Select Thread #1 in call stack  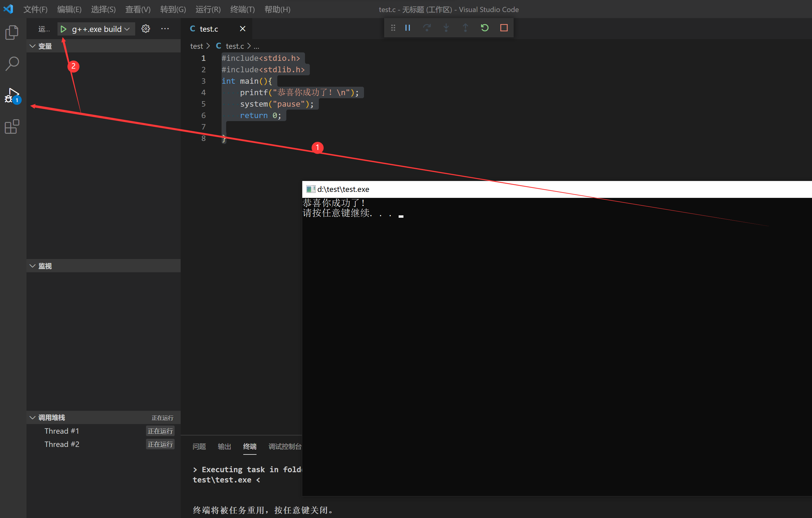(62, 431)
